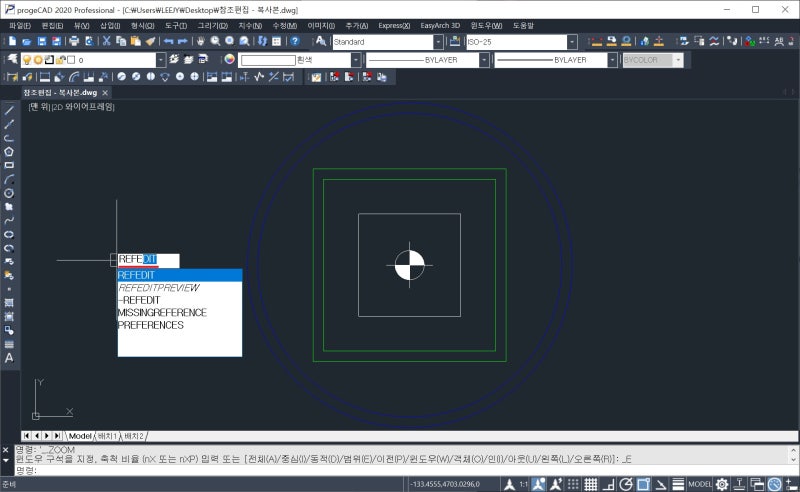The height and width of the screenshot is (492, 800).
Task: Open the ISO-25 dimension style dropdown
Action: (x=572, y=42)
